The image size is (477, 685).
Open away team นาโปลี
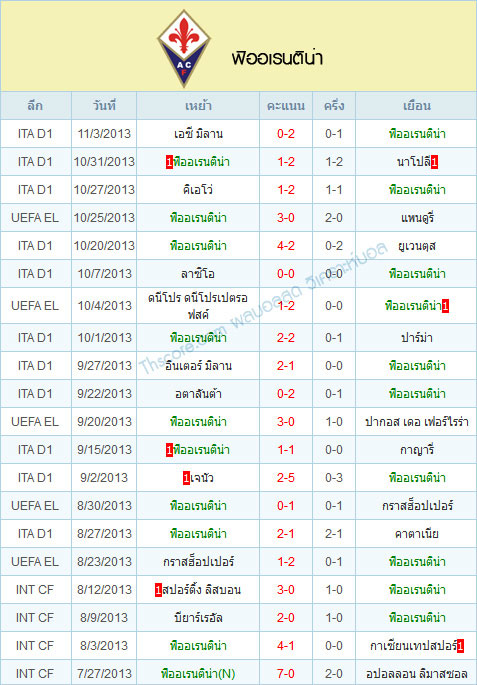click(x=413, y=162)
